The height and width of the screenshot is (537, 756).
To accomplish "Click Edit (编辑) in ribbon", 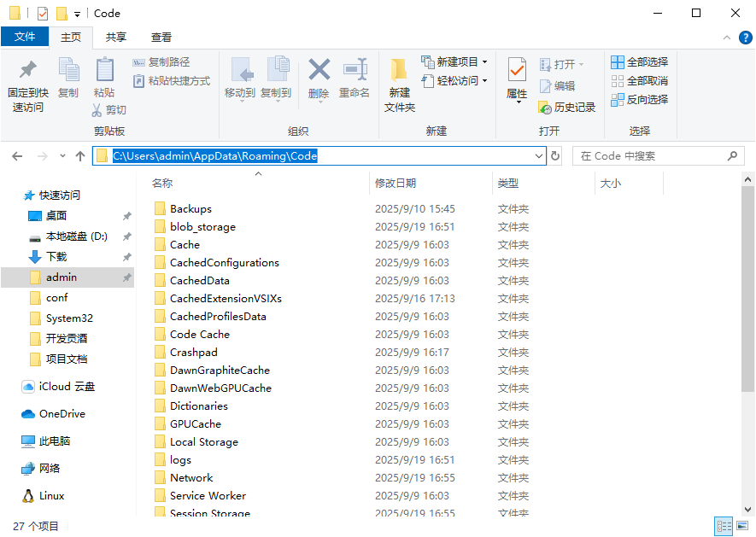I will [x=557, y=86].
